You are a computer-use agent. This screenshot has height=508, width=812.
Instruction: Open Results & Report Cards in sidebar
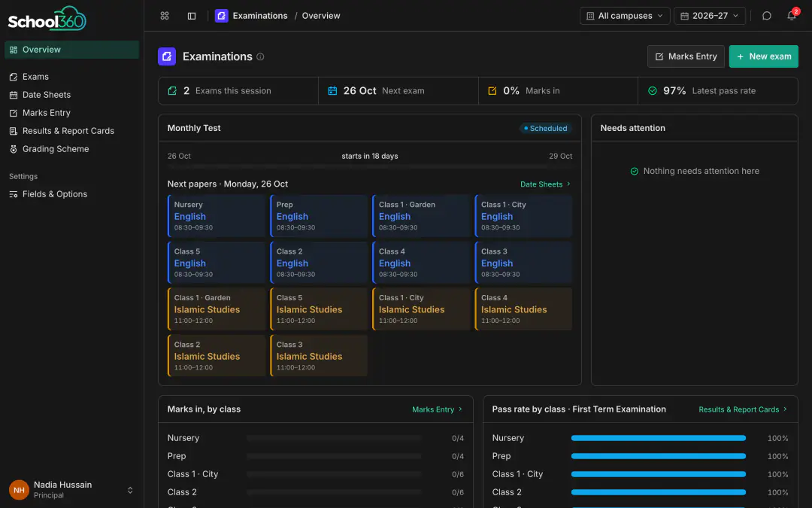click(72, 131)
